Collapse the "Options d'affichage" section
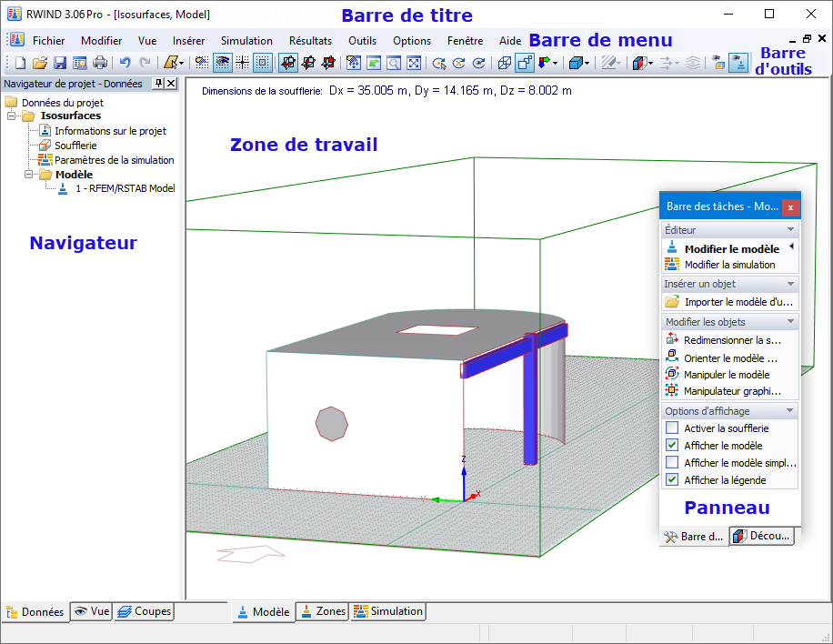 [790, 409]
